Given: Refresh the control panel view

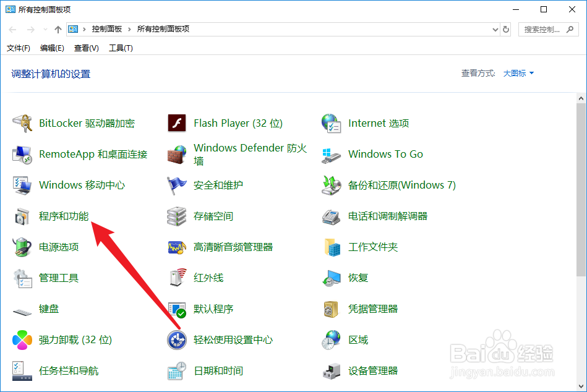Looking at the screenshot, I should tap(506, 30).
